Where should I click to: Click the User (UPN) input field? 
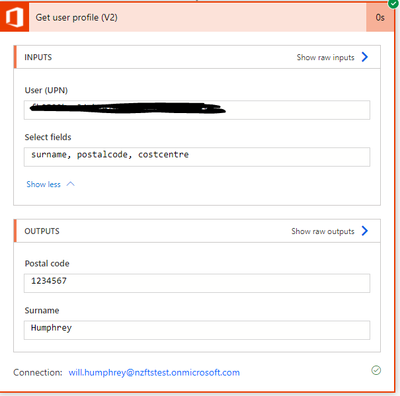(x=197, y=110)
